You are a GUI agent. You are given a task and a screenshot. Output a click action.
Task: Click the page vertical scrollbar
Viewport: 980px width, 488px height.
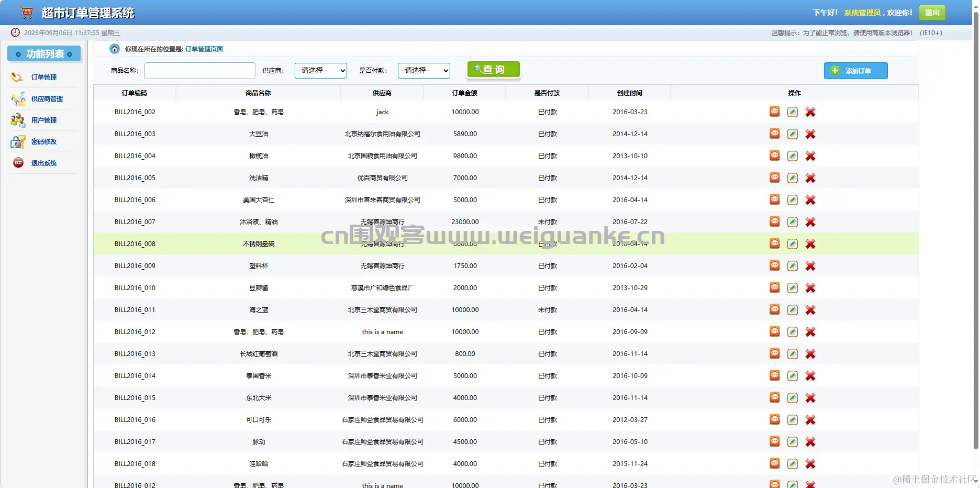[x=976, y=230]
